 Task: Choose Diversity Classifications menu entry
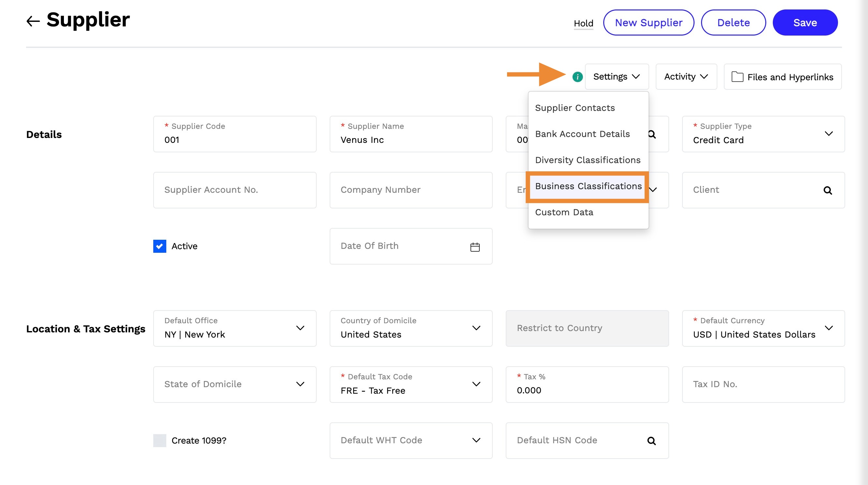click(588, 160)
